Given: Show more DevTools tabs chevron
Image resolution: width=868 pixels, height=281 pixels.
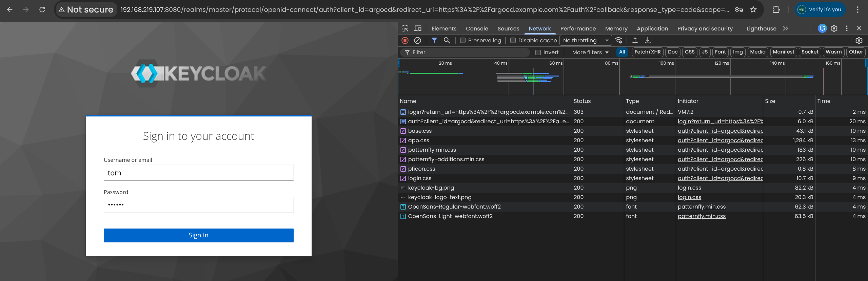Looking at the screenshot, I should tap(786, 28).
